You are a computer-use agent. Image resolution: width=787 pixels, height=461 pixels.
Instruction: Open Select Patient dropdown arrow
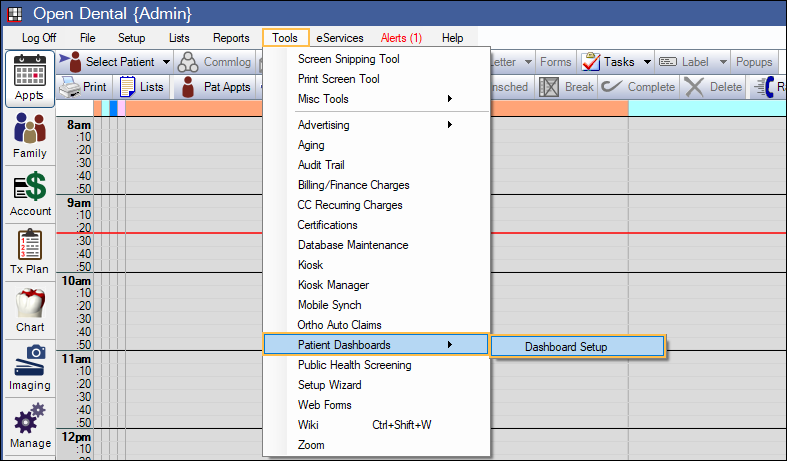(166, 62)
